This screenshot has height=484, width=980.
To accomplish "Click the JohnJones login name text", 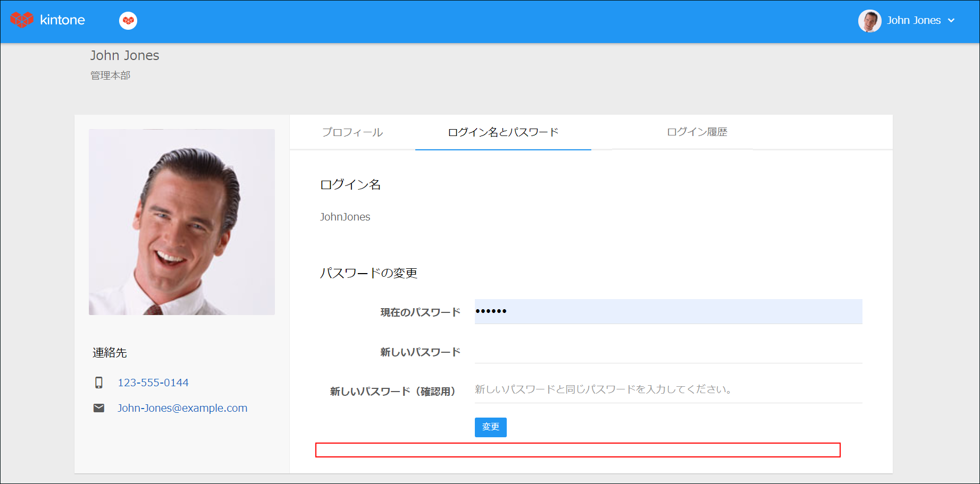I will point(345,217).
